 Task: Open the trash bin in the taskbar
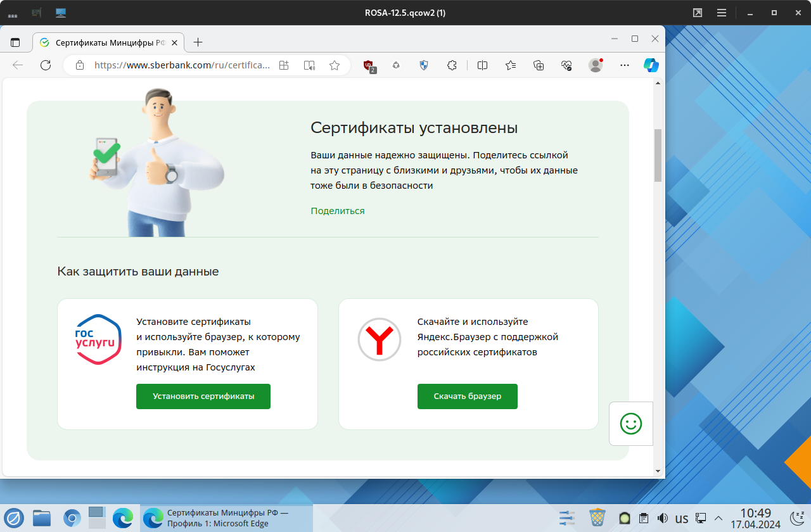[597, 518]
